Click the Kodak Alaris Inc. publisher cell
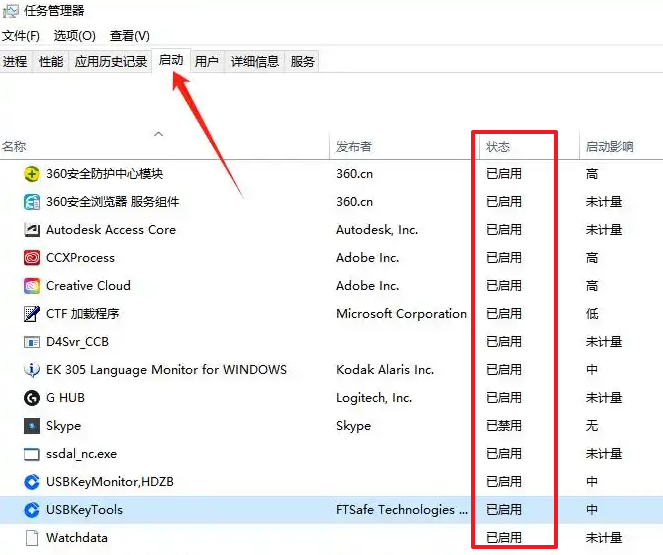The image size is (663, 555). 385,370
